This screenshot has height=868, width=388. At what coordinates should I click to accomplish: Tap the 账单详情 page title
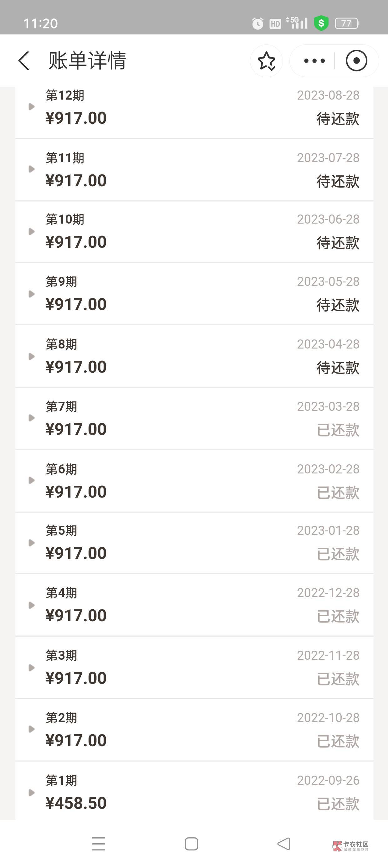point(87,61)
